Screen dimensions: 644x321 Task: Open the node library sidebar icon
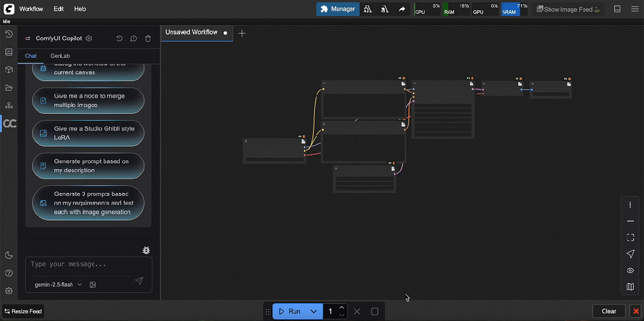pos(8,52)
